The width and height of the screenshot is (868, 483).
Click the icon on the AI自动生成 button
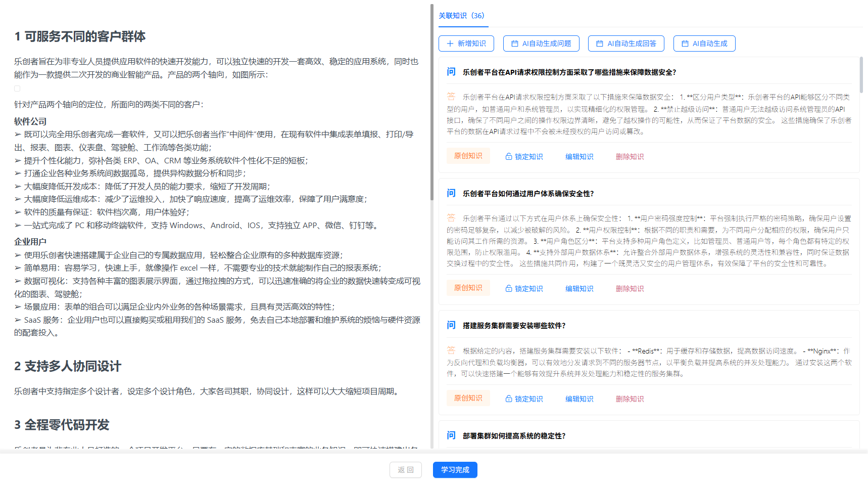(x=685, y=43)
